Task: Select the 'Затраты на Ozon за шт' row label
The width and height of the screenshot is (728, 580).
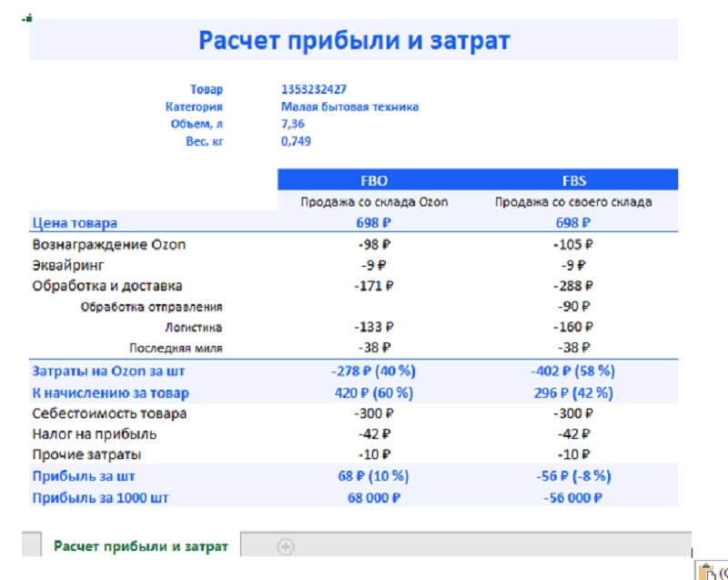Action: tap(108, 371)
